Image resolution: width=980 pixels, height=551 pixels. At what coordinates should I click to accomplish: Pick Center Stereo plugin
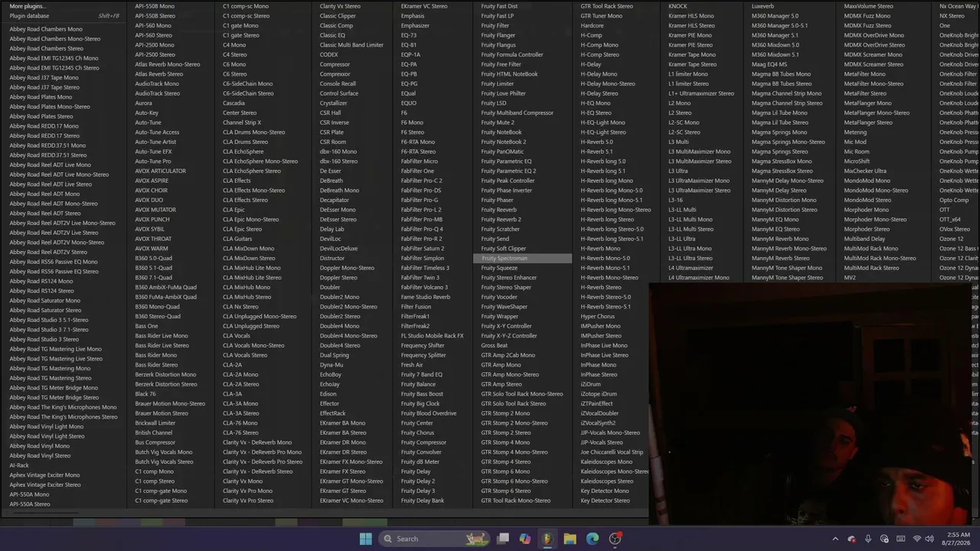(240, 112)
